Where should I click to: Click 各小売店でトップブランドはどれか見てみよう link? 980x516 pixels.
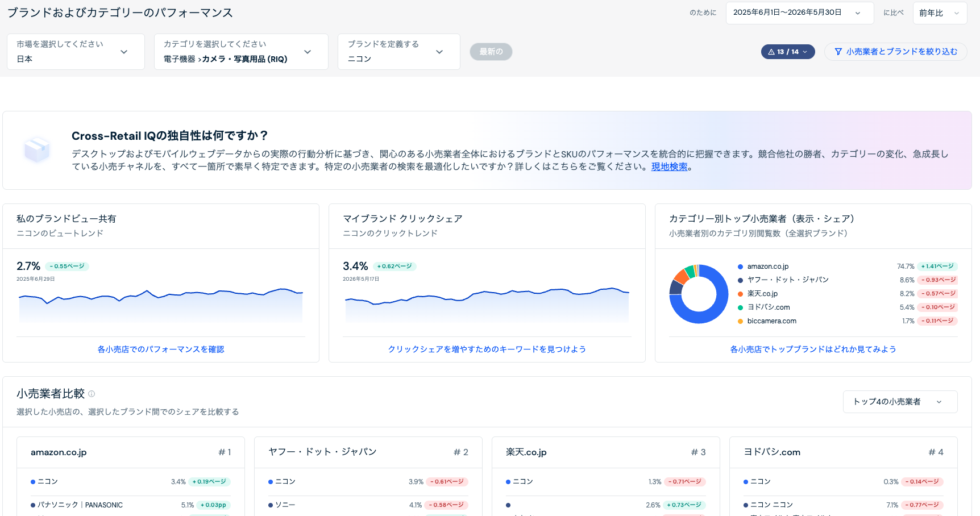(813, 349)
